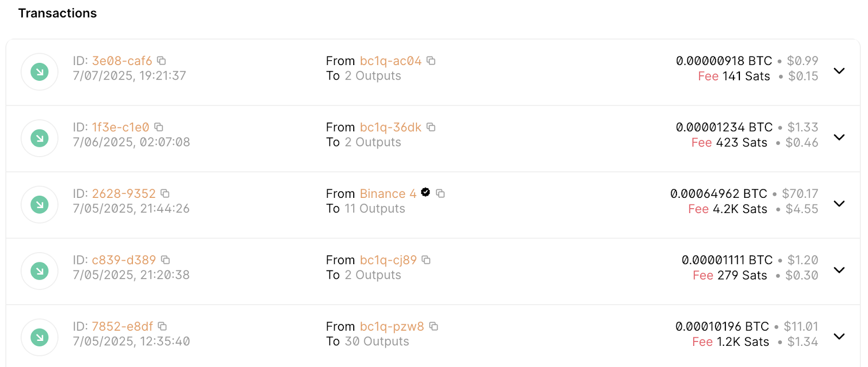Copy sender address bc1q-36dk
This screenshot has height=367, width=868.
click(431, 127)
